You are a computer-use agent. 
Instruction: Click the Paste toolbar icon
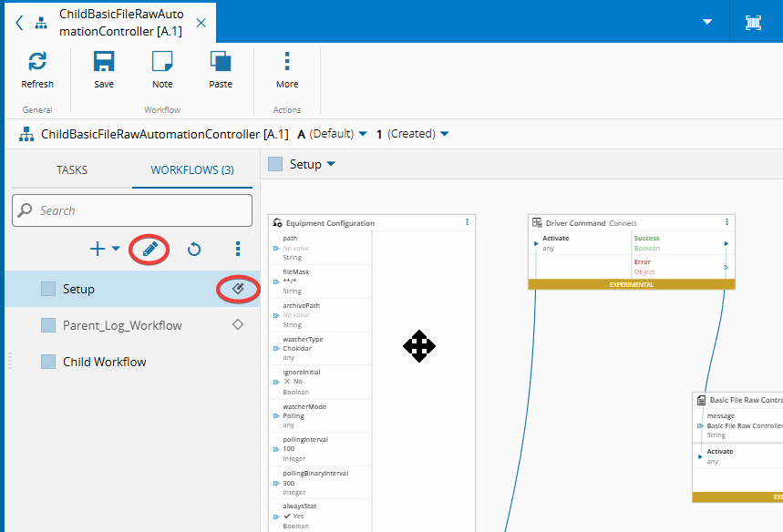point(221,62)
